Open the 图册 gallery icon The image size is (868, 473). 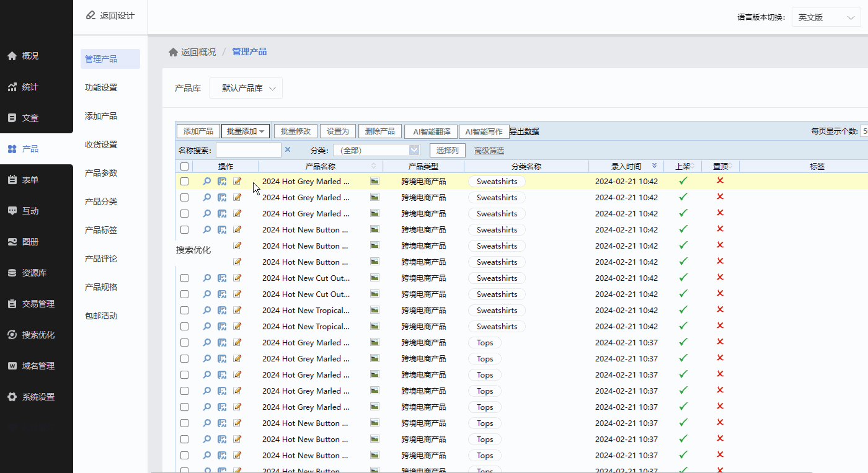pos(12,242)
